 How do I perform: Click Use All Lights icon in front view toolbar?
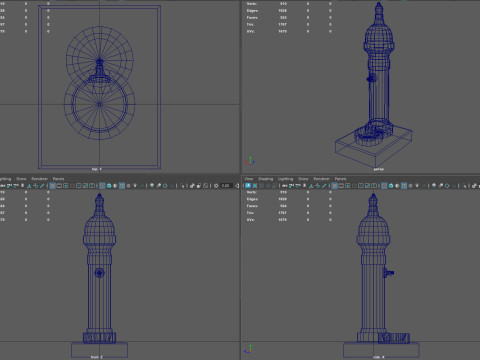click(x=135, y=186)
